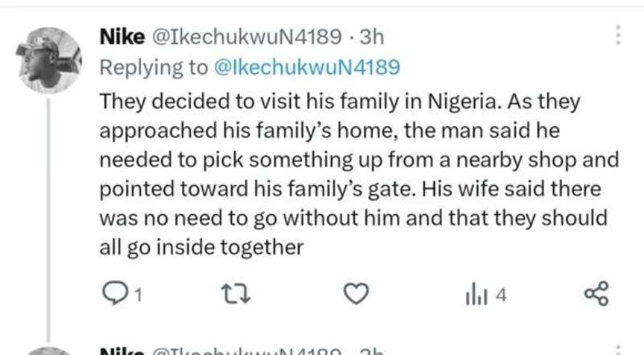Open the blue @IkechukwuN4189 mention link
644x355 pixels.
tap(307, 68)
